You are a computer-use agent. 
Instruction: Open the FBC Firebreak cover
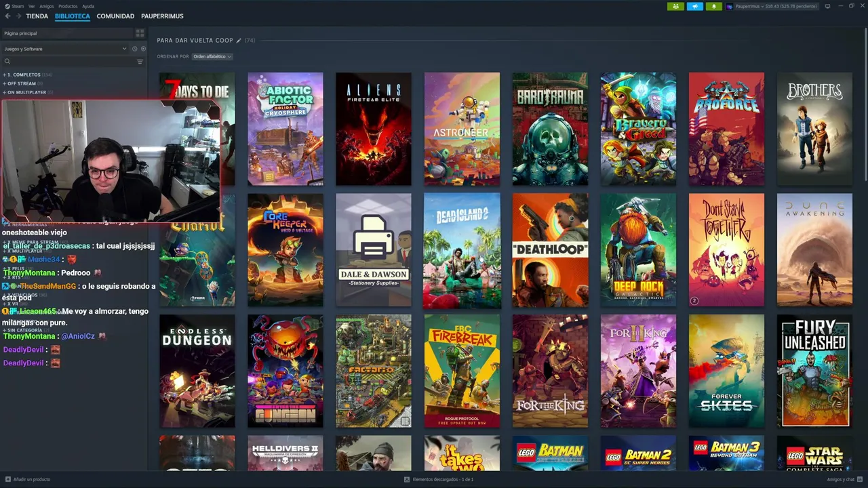[462, 371]
